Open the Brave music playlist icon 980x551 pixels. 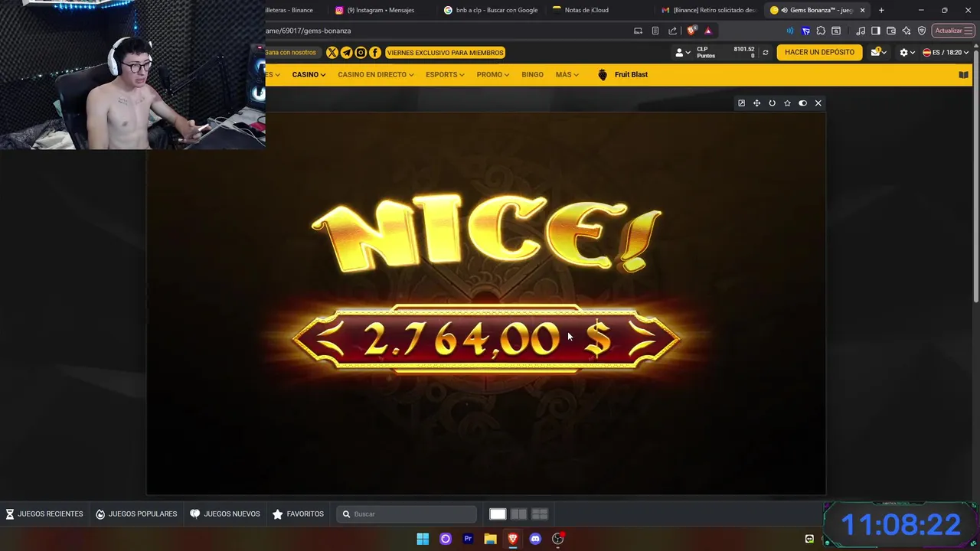[861, 31]
